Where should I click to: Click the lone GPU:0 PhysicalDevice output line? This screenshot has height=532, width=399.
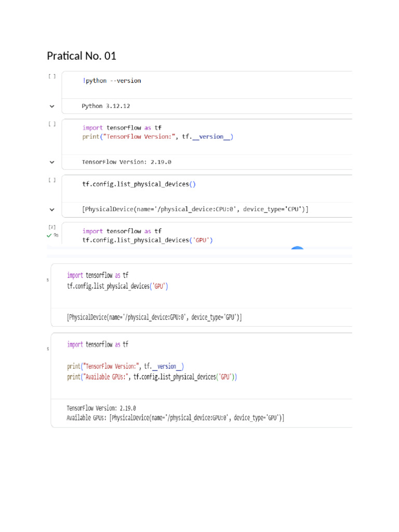coord(154,317)
